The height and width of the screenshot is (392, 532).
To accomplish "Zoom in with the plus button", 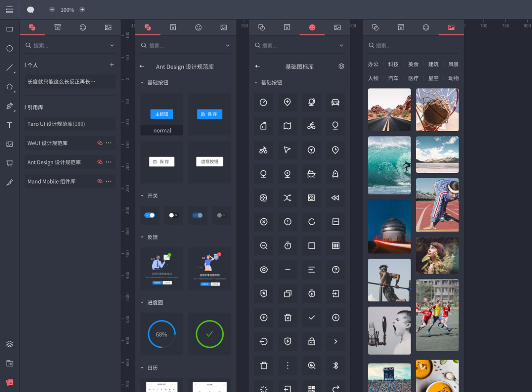I will pos(82,9).
